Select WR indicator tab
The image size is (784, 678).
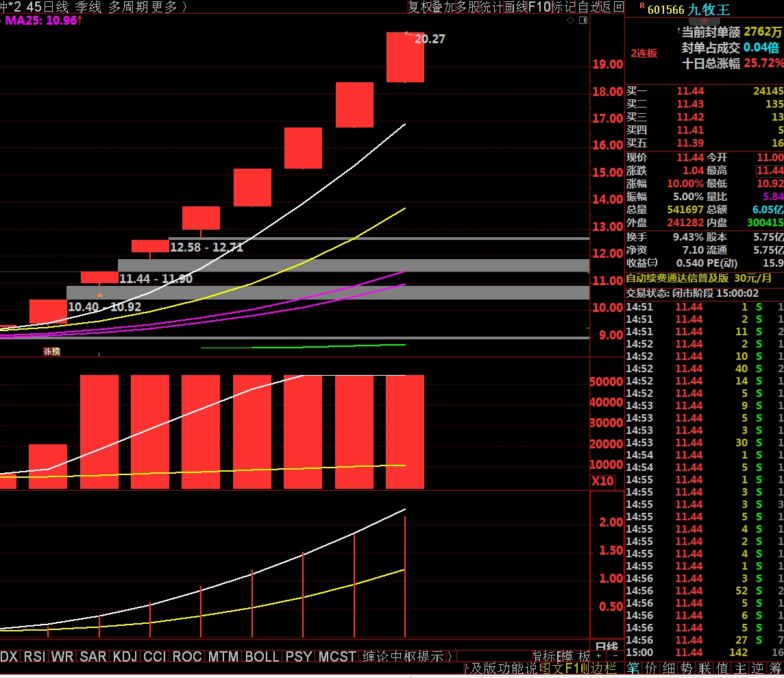[62, 656]
